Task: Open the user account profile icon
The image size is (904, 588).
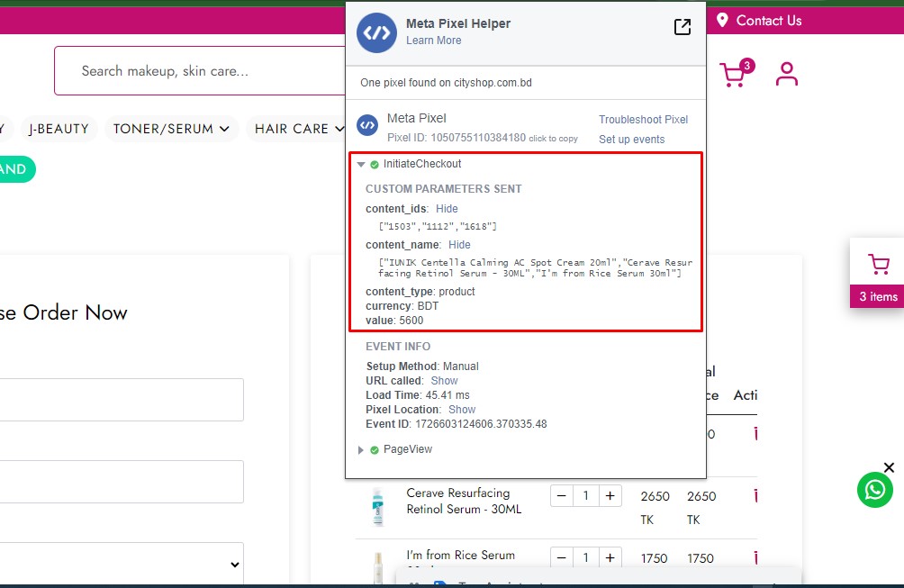Action: click(x=787, y=74)
